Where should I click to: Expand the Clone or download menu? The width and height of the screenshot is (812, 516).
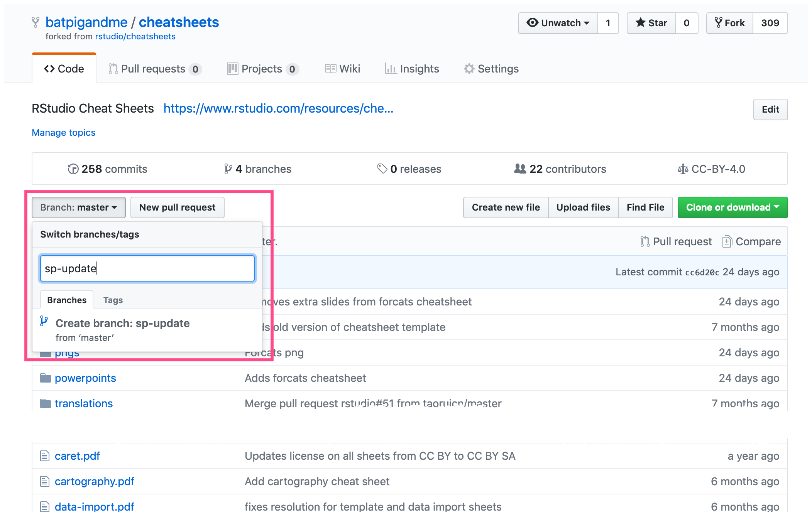(x=732, y=207)
